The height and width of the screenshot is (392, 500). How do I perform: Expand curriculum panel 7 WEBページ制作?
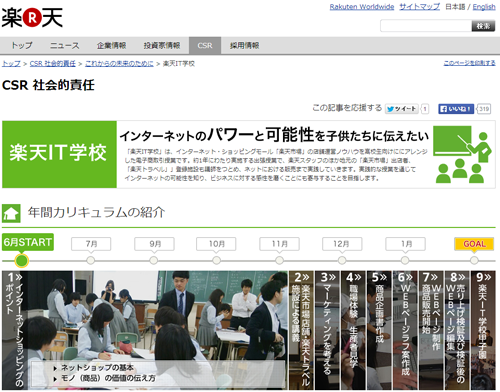coord(431,330)
